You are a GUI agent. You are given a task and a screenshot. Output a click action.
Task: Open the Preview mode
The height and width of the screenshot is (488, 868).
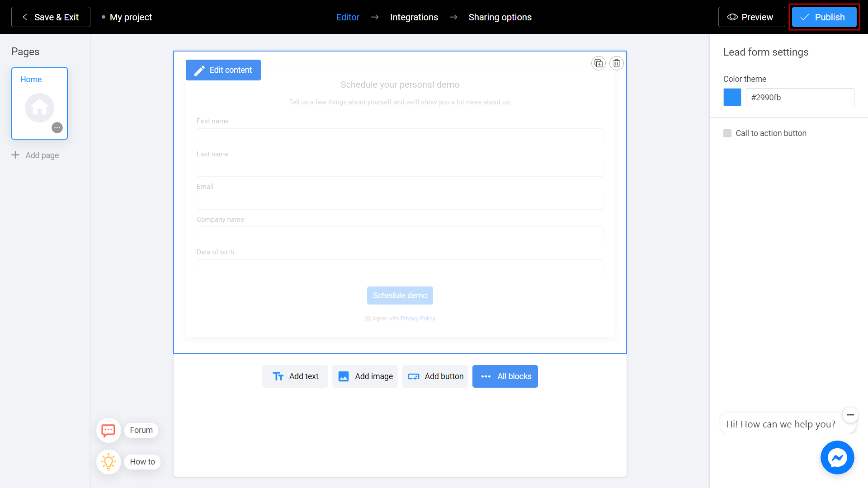[751, 17]
